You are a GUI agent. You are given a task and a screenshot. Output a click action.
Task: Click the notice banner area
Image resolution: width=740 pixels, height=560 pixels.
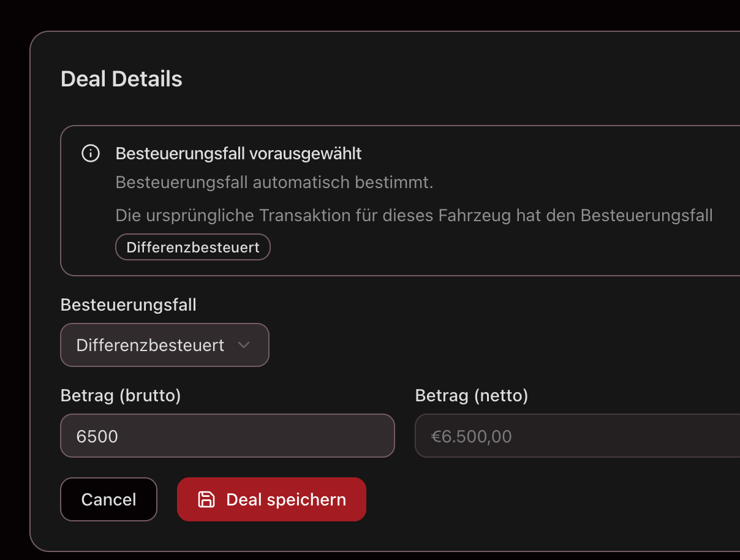pyautogui.click(x=398, y=200)
